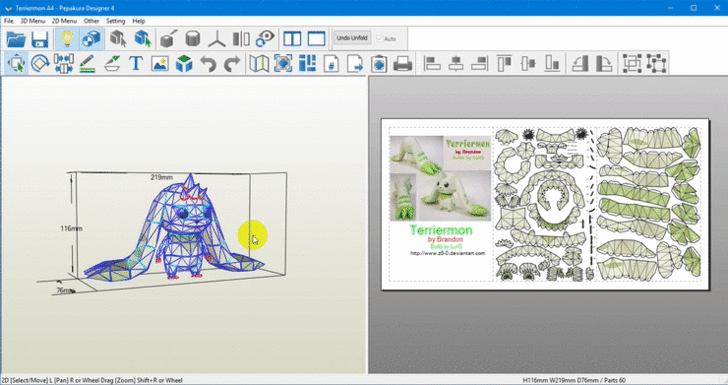Screen dimensions: 728x385
Task: Click the printer Print icon
Action: [403, 64]
